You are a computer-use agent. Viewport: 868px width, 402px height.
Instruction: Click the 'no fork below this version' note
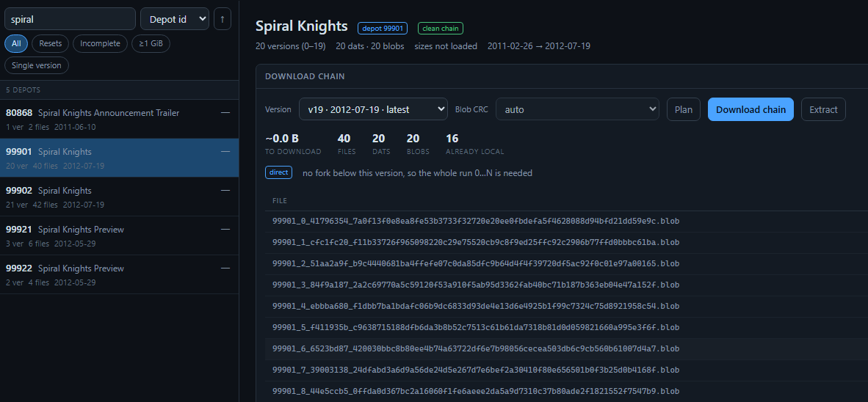point(417,173)
